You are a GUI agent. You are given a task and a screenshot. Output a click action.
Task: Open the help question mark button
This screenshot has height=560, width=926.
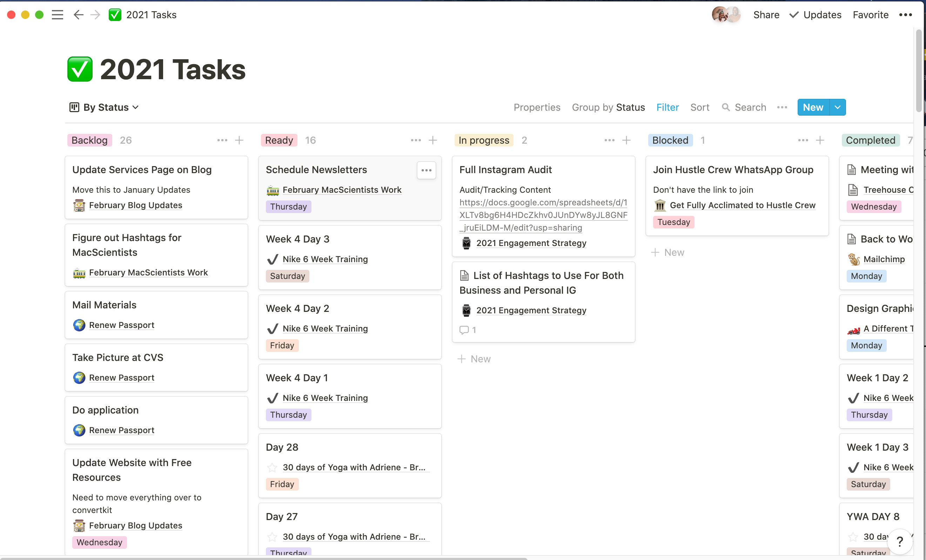(899, 541)
